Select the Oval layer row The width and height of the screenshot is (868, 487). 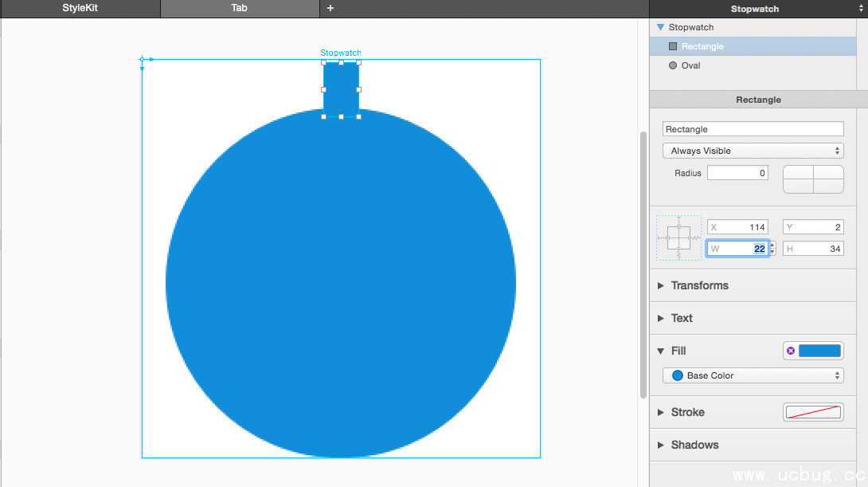753,65
